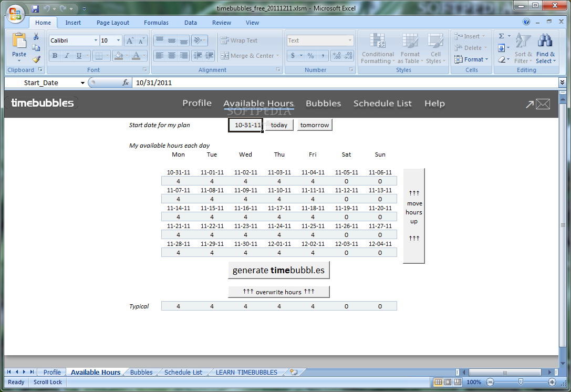Increase font size with Grow Font icon
This screenshot has width=571, height=392.
click(130, 40)
